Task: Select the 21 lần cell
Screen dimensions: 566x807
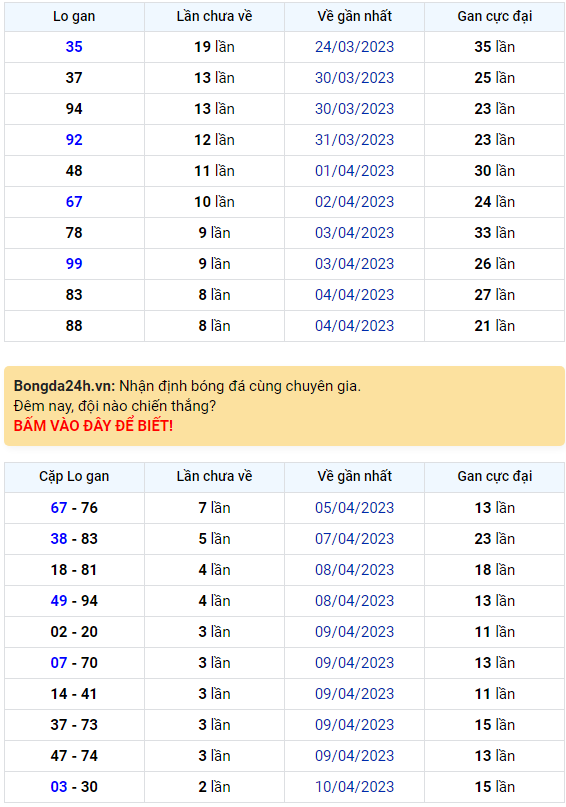Action: pyautogui.click(x=495, y=326)
